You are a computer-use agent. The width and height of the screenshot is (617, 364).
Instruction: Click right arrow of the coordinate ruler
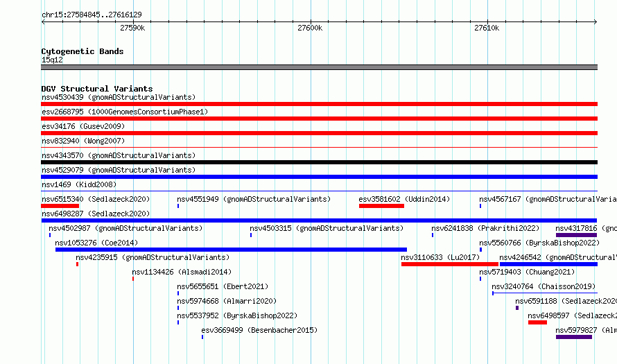coord(596,22)
